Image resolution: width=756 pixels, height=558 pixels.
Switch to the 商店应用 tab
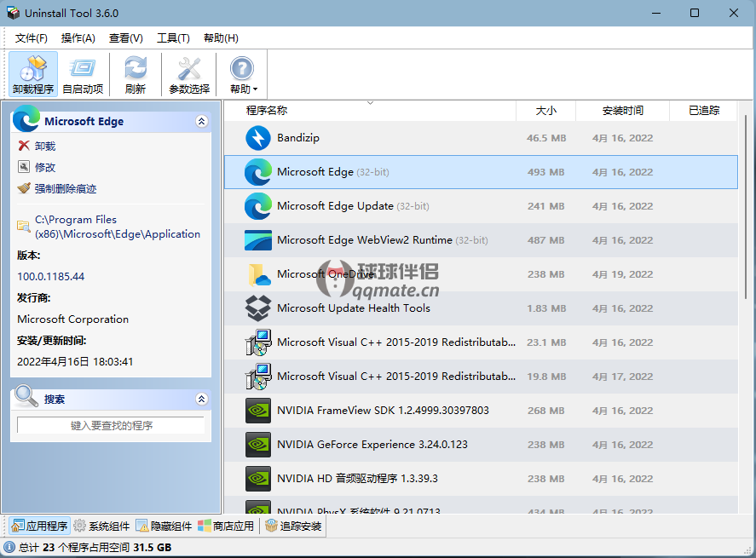(x=226, y=526)
